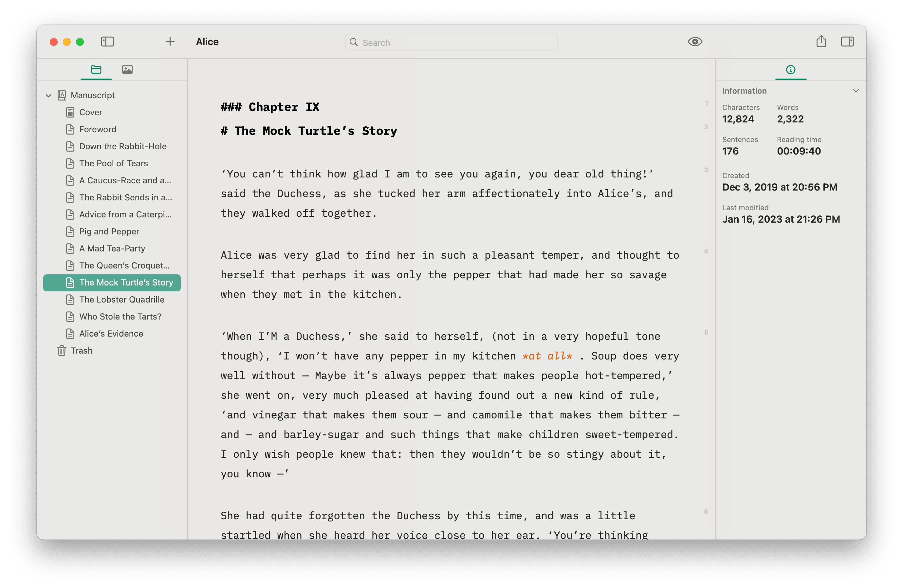This screenshot has width=903, height=588.
Task: Select the information tab in inspector
Action: coord(791,69)
